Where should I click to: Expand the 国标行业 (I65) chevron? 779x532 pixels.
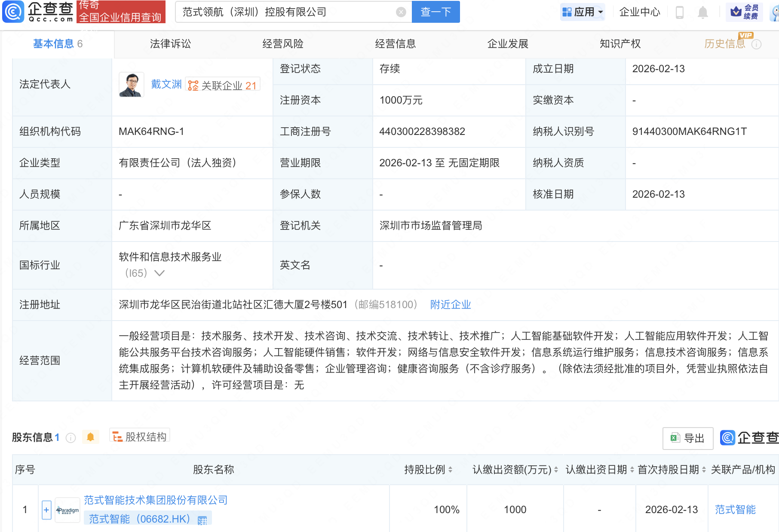click(x=159, y=273)
